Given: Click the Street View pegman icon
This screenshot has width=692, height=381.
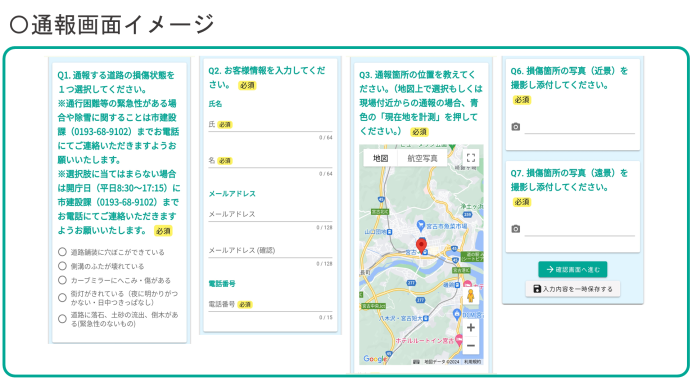Looking at the screenshot, I should coord(471,295).
